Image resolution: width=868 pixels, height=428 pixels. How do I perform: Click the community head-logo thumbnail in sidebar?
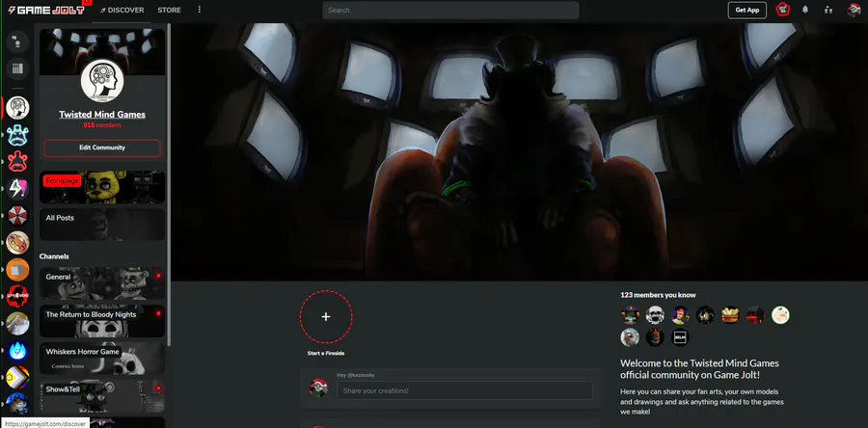click(102, 81)
